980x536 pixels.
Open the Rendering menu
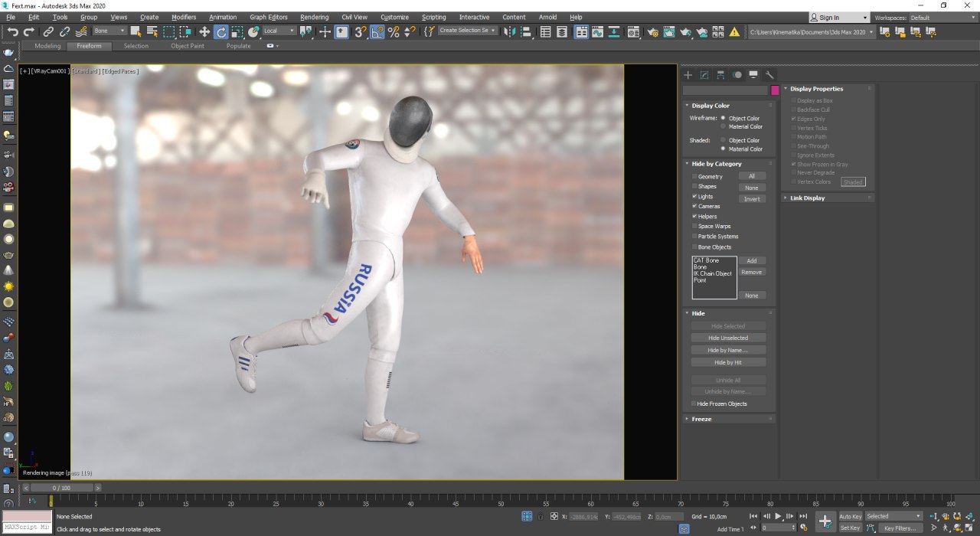pos(315,17)
